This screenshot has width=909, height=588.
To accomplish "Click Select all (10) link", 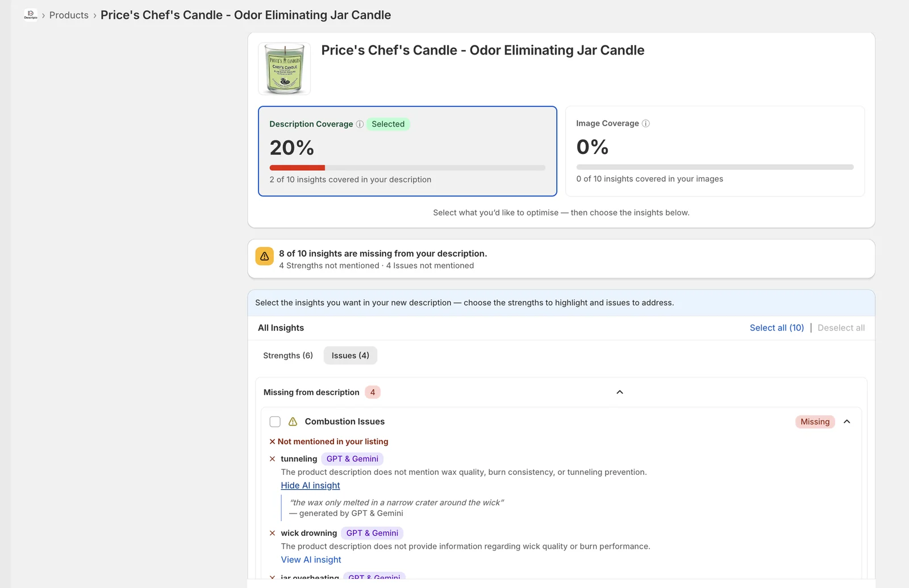I will coord(777,328).
